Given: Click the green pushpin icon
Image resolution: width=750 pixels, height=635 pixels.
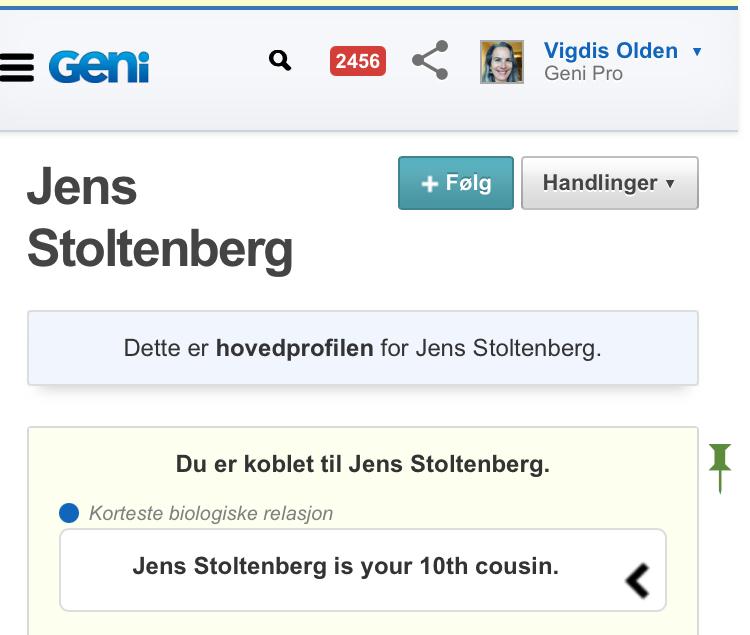Looking at the screenshot, I should click(719, 465).
